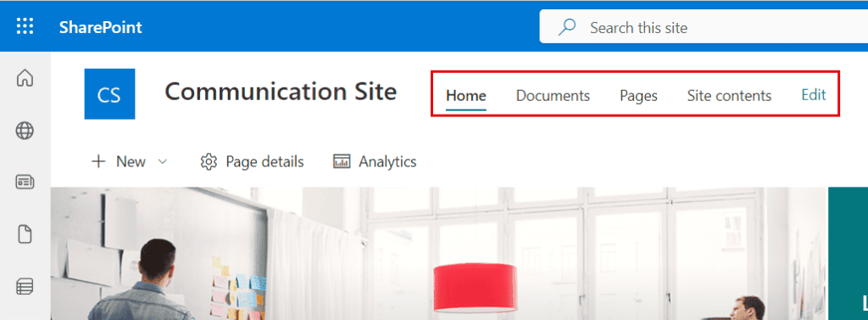Open the app launcher waffle icon

25,26
